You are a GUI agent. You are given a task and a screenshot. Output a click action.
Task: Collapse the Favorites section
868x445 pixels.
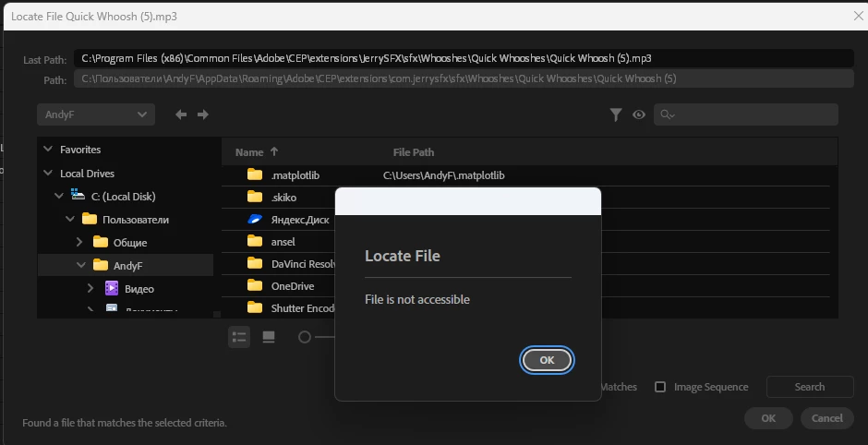48,149
